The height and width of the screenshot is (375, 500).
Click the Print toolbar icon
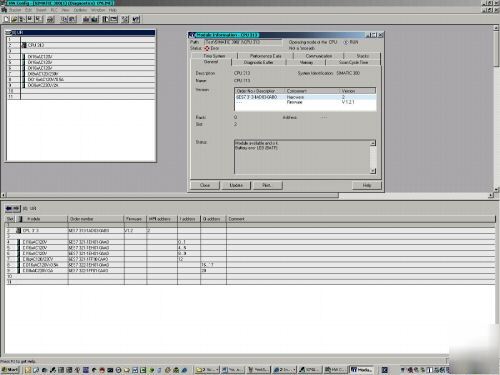(x=51, y=19)
